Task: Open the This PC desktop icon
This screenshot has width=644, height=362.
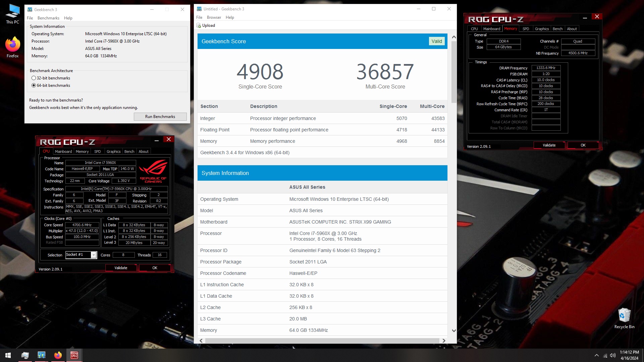Action: 12,14
